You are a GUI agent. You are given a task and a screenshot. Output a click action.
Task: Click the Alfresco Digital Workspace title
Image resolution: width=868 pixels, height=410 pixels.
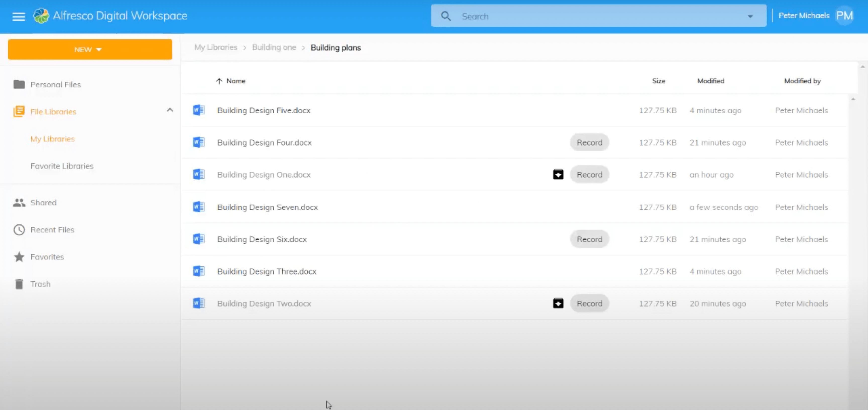pos(120,16)
